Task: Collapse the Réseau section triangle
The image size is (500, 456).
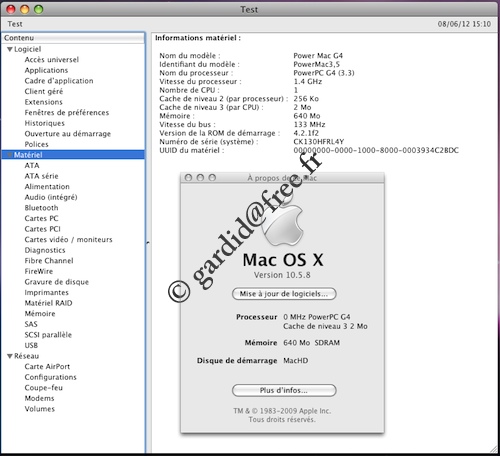Action: point(10,356)
